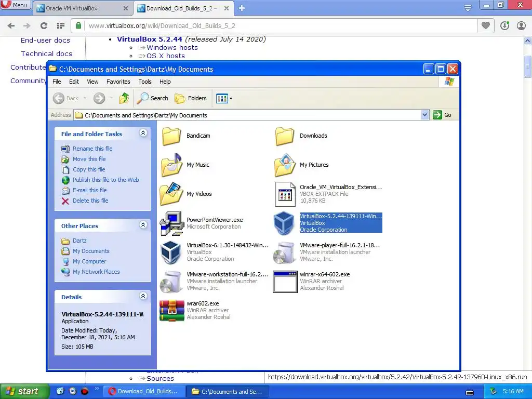Viewport: 532px width, 399px height.
Task: Open the Favorites menu
Action: (x=118, y=82)
